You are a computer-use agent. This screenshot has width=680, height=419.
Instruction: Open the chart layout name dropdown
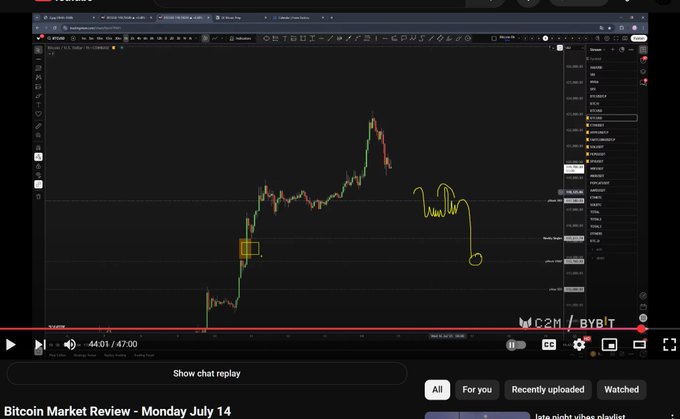tap(507, 38)
